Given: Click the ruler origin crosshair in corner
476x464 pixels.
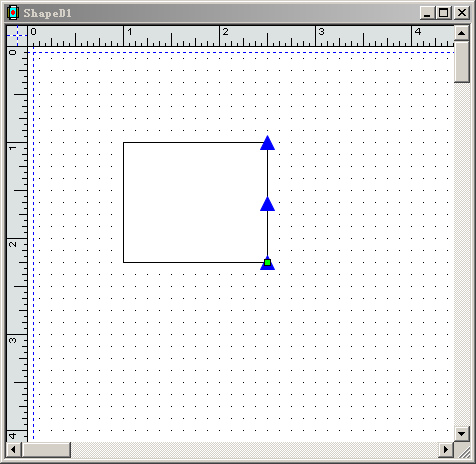Looking at the screenshot, I should tap(17, 36).
